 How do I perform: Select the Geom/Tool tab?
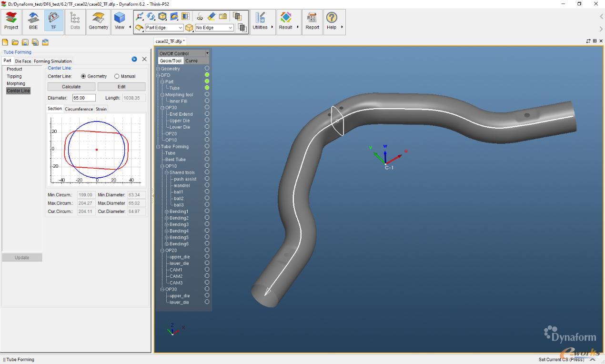point(171,61)
